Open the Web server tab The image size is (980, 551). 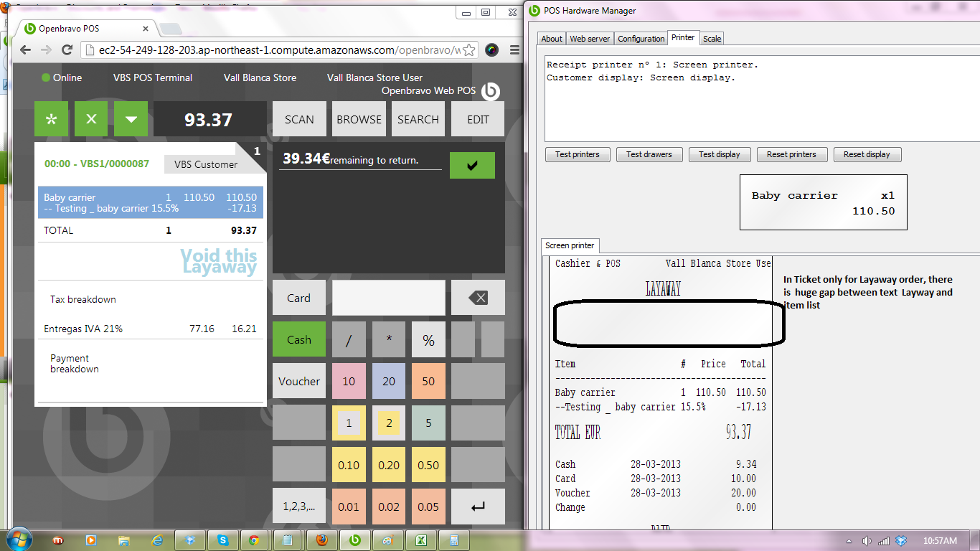point(590,39)
